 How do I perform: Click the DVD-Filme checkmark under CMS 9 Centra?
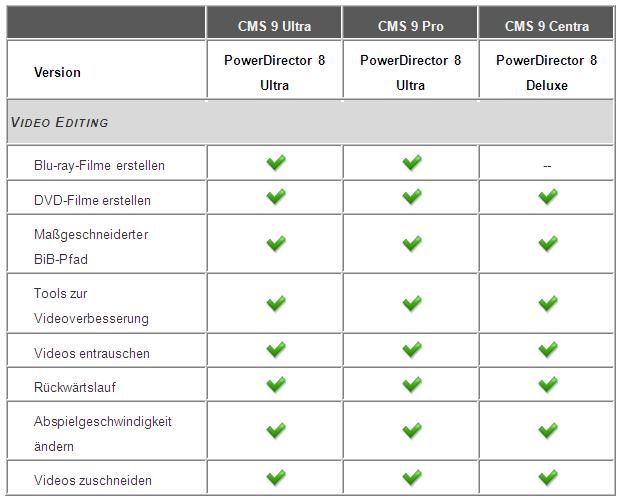click(x=547, y=196)
